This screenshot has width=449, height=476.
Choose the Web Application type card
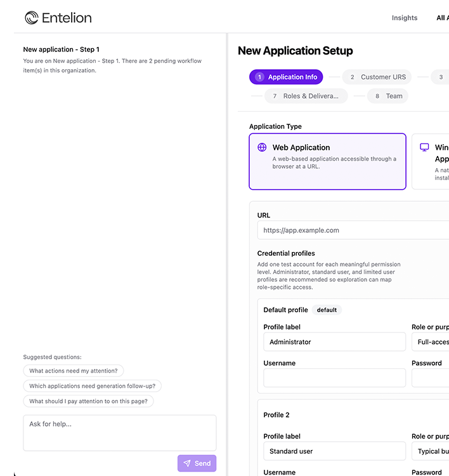point(328,161)
